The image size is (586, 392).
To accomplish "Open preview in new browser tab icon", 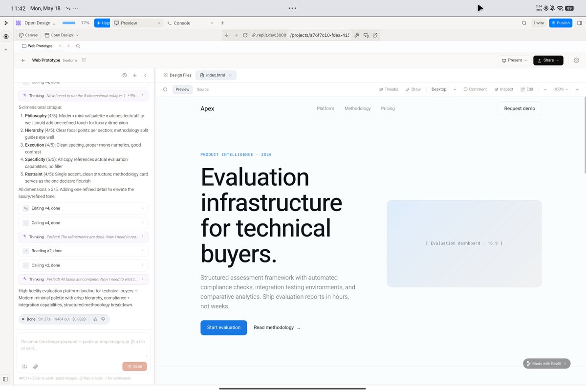I will tap(375, 35).
